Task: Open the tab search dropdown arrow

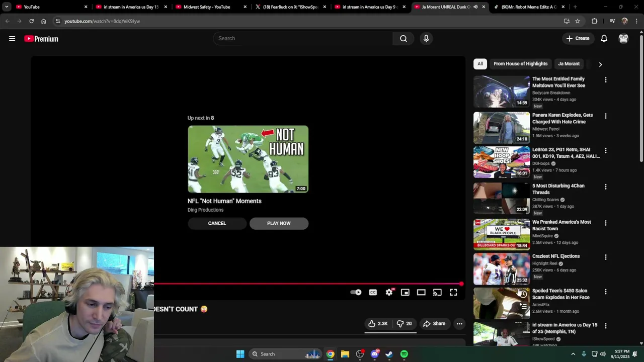Action: (x=7, y=7)
